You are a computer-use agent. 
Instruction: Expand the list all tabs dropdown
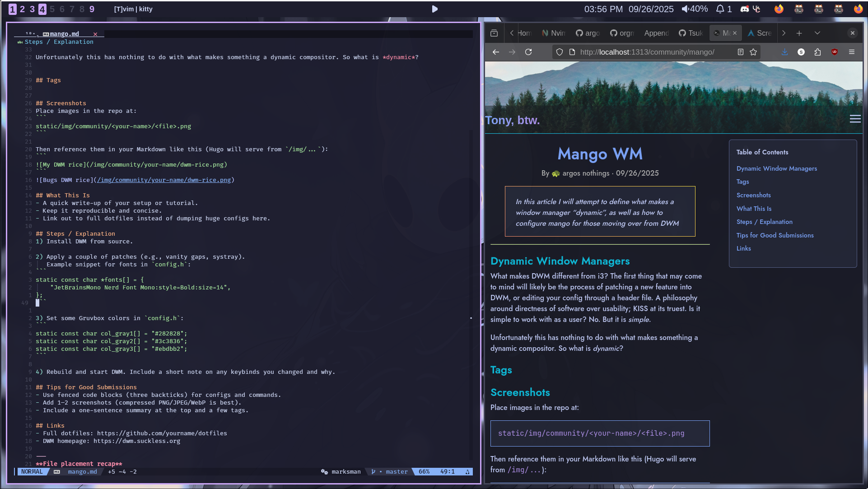point(817,33)
